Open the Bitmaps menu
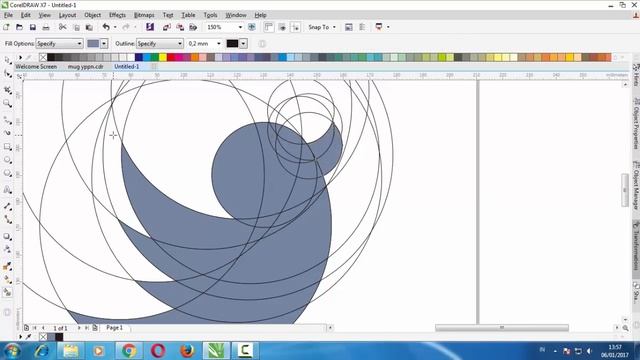The image size is (640, 360). 144,15
